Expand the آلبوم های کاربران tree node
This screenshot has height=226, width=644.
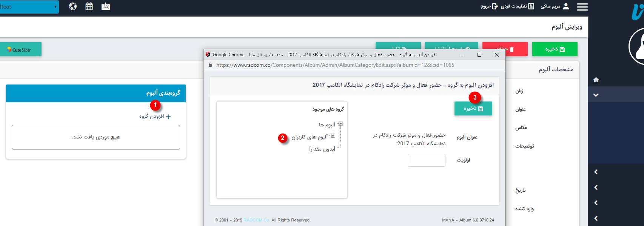333,136
